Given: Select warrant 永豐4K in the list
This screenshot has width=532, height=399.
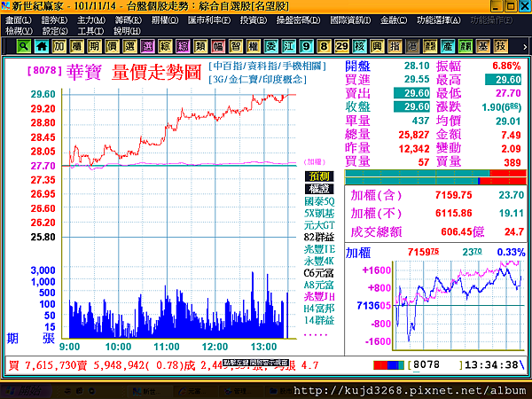Looking at the screenshot, I should 319,261.
